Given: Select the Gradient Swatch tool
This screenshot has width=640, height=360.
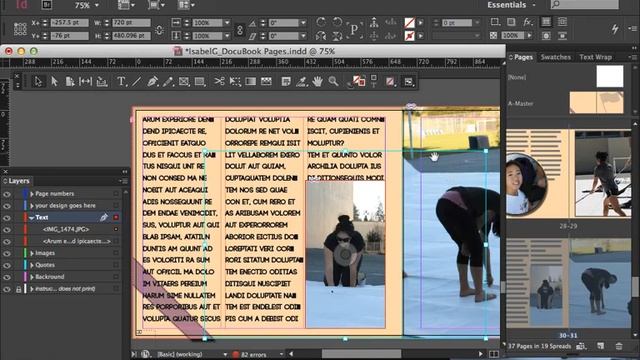Looking at the screenshot, I should (251, 82).
